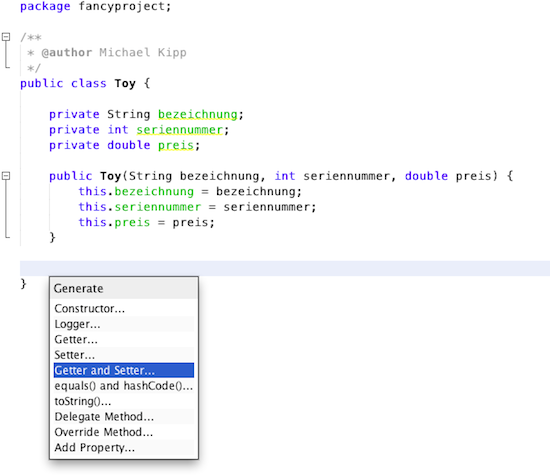Viewport: 550px width, 476px height.
Task: Generate equals() and hashCode()...
Action: (124, 386)
